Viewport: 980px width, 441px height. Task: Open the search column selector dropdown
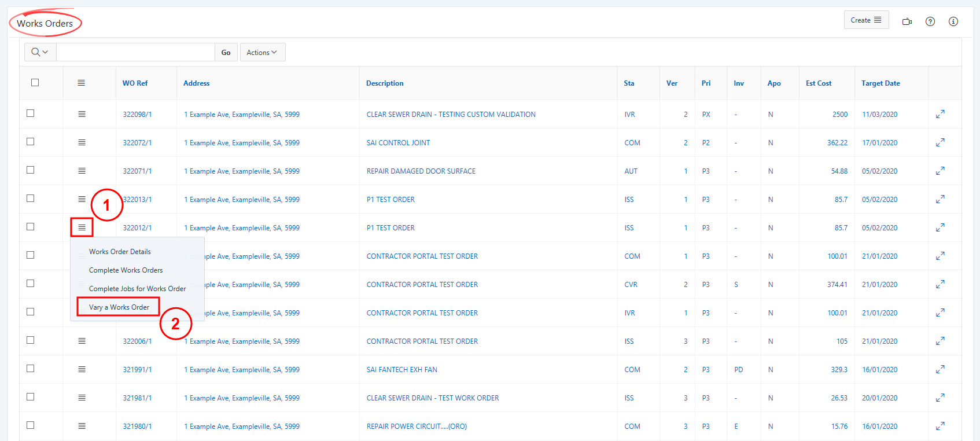click(40, 52)
